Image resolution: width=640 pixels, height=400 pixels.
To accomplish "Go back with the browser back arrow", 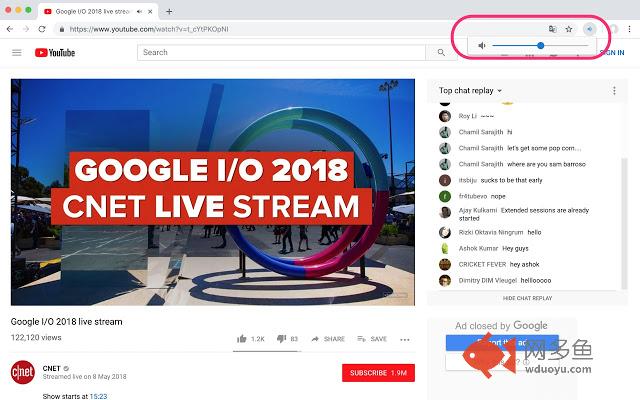I will pos(10,29).
